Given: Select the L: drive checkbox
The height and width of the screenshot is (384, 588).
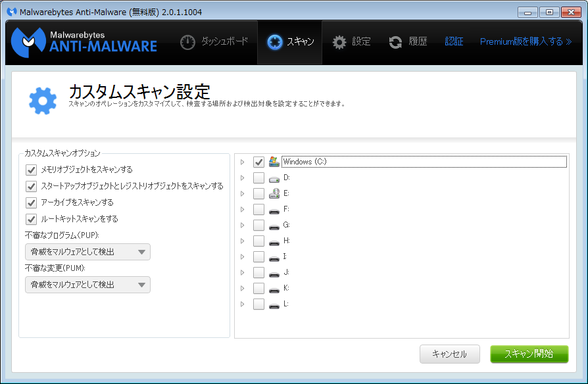Looking at the screenshot, I should [x=258, y=304].
